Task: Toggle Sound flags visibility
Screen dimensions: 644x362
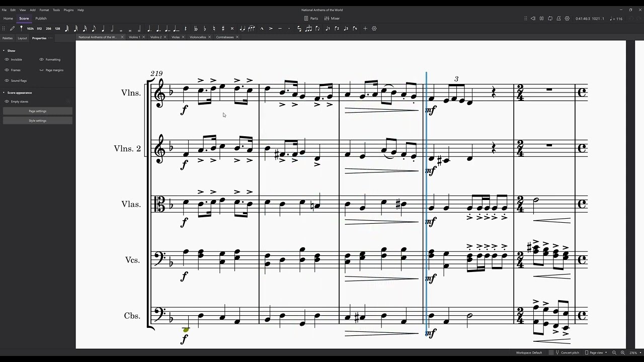Action: click(16, 80)
